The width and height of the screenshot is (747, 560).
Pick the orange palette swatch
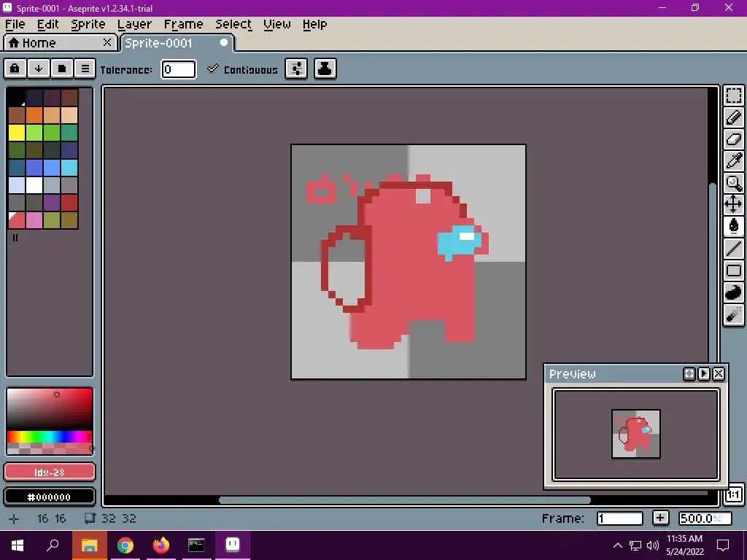(34, 115)
